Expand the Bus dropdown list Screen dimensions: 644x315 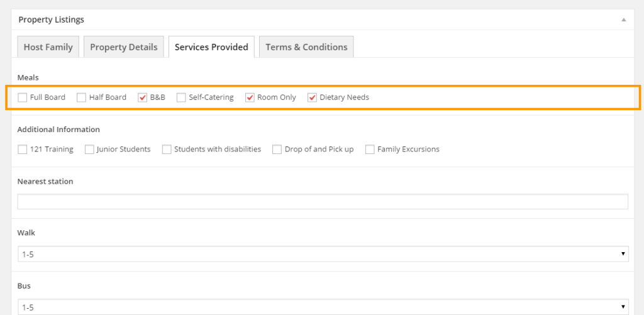(322, 307)
